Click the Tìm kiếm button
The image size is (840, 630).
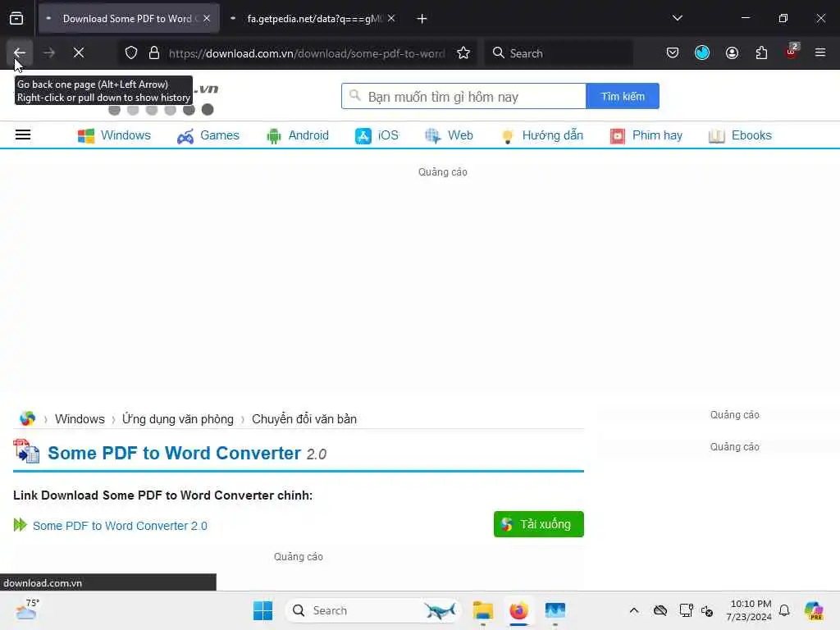click(623, 97)
